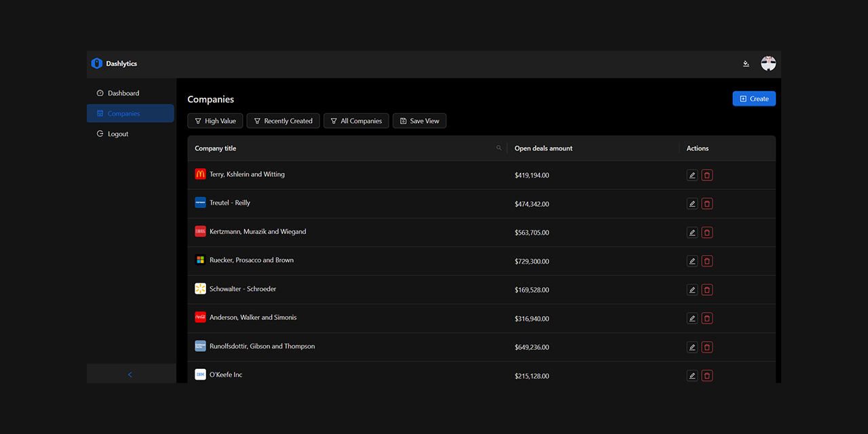868x434 pixels.
Task: Select company name Treutel - Reilly
Action: (x=230, y=203)
